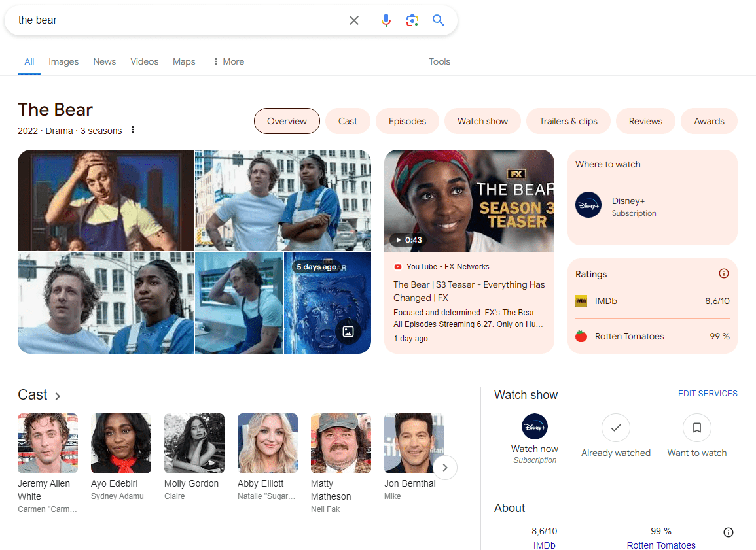Switch to the Images tab
This screenshot has height=550, width=756.
[x=63, y=61]
